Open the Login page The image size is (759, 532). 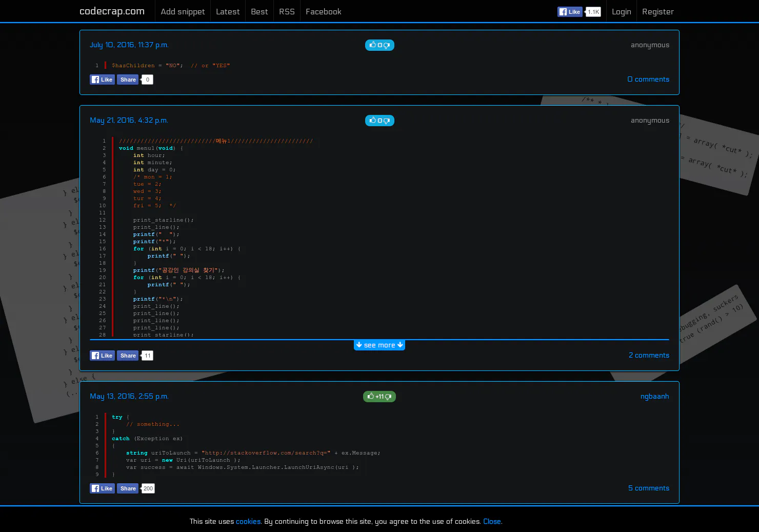622,11
